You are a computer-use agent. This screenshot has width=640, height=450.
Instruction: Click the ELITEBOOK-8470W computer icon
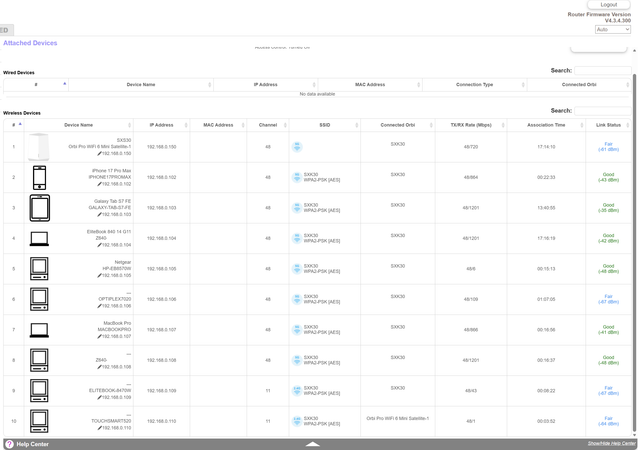39,391
